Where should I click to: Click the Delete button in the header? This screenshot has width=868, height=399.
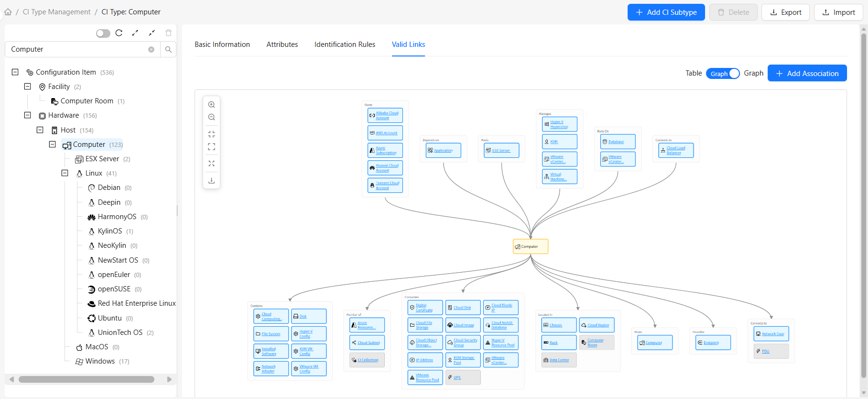click(x=733, y=12)
